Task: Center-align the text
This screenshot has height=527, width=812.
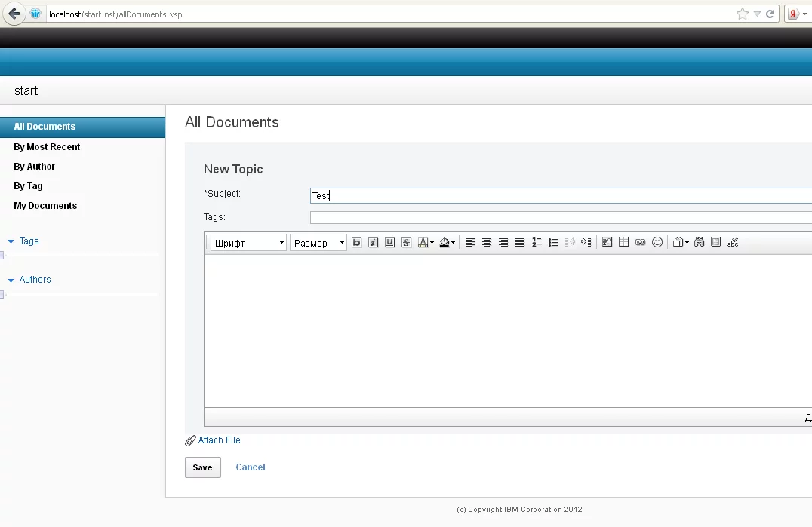Action: 487,243
